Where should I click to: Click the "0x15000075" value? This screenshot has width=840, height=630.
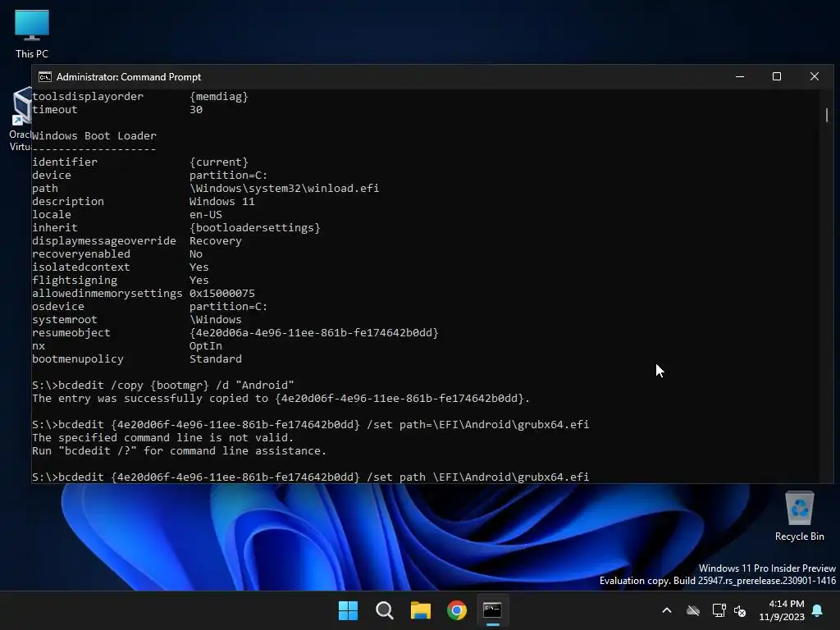(x=221, y=294)
